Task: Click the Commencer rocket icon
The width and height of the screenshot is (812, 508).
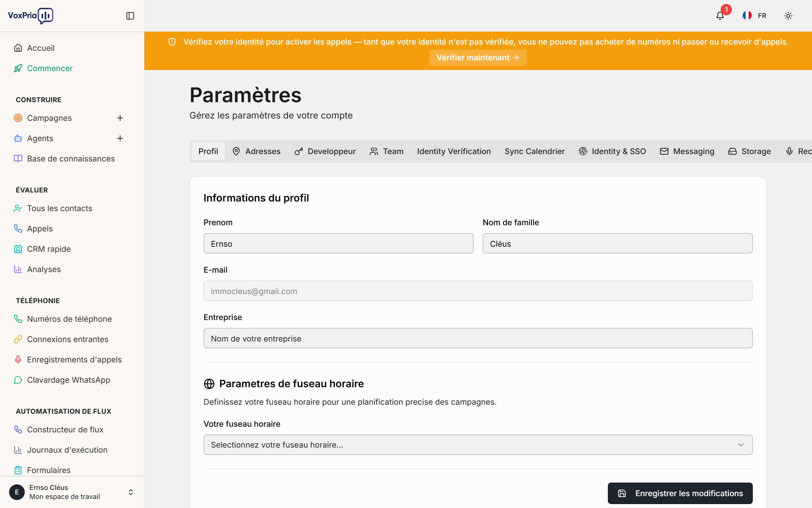Action: pos(18,68)
